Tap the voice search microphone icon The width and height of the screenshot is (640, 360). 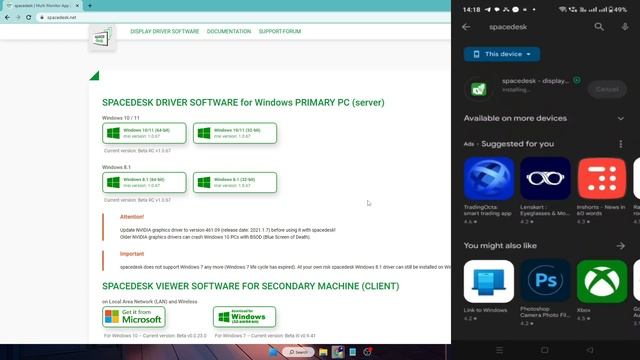pos(625,27)
